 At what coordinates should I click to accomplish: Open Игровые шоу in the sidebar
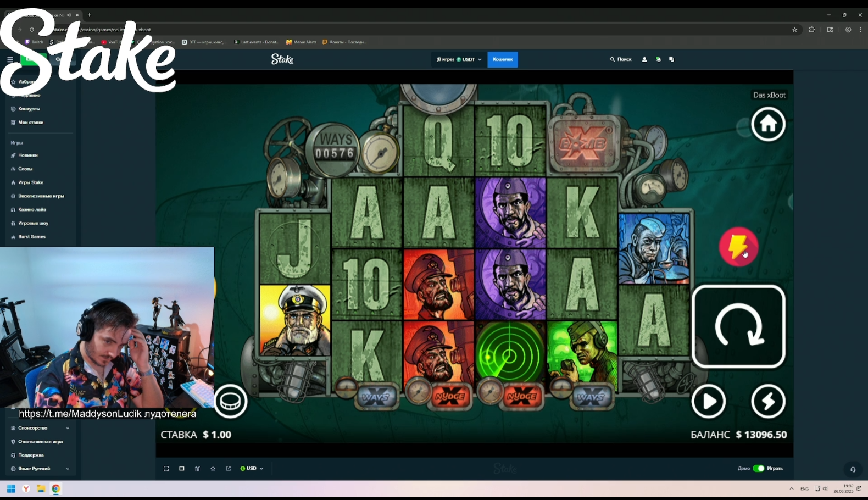(33, 224)
